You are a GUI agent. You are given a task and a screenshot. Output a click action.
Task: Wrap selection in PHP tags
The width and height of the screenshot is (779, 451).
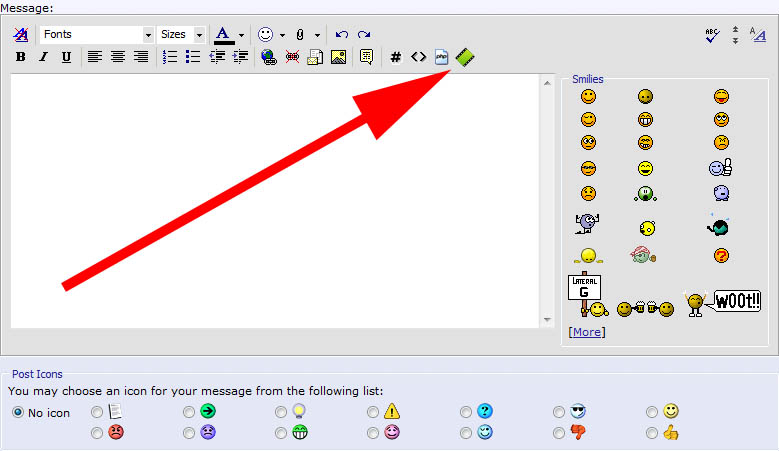[441, 57]
